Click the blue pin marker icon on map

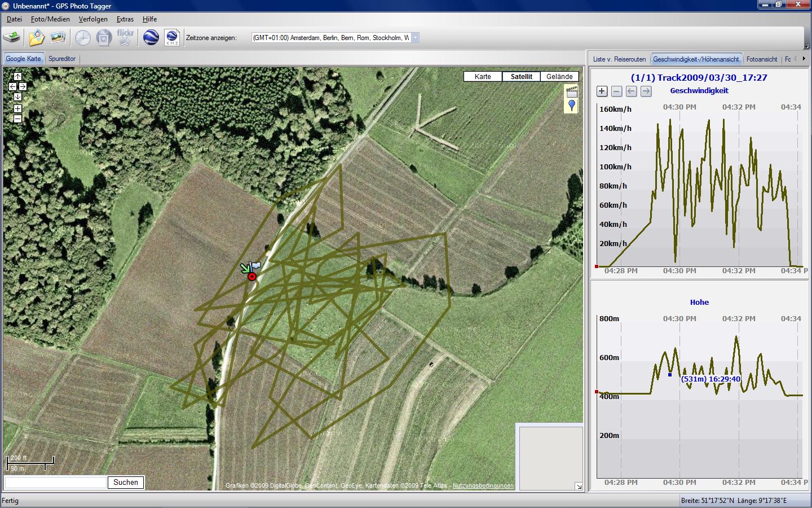click(572, 105)
